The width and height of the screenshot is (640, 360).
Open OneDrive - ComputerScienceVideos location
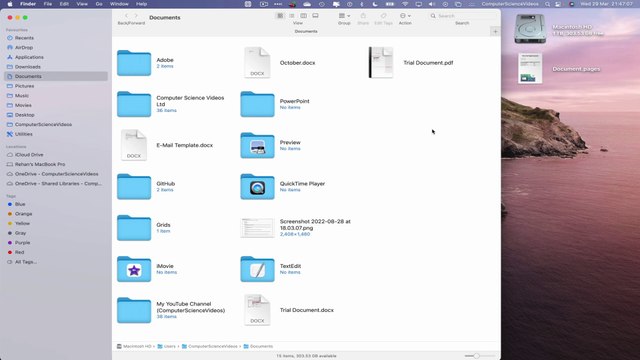(56, 174)
